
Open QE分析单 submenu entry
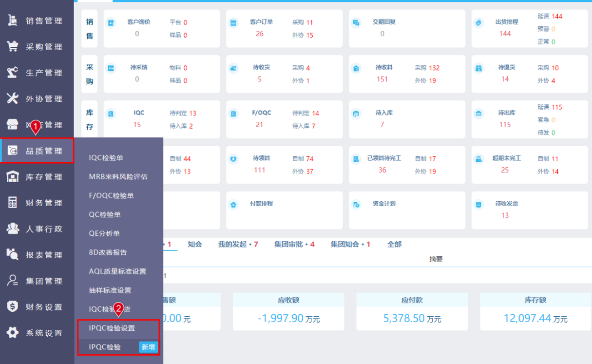click(x=105, y=233)
